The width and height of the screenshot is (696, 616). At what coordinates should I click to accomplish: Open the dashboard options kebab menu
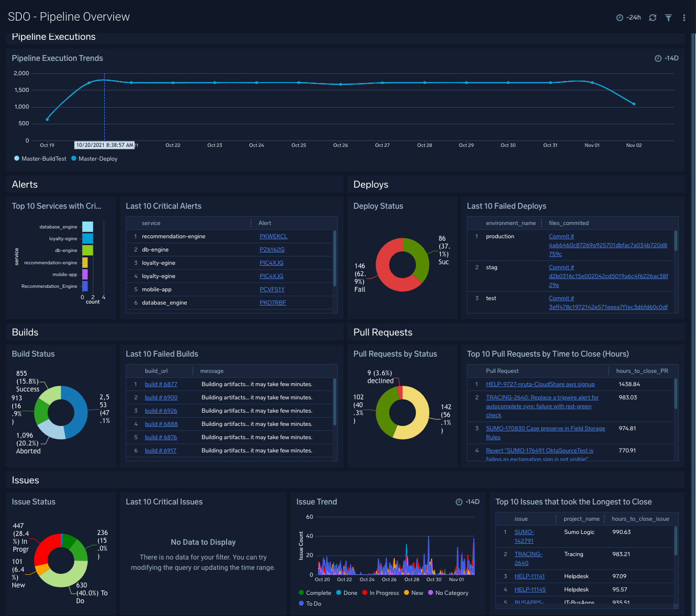[684, 17]
